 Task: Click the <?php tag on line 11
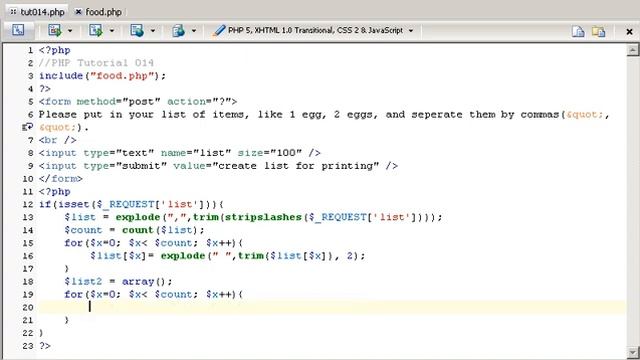tap(55, 191)
